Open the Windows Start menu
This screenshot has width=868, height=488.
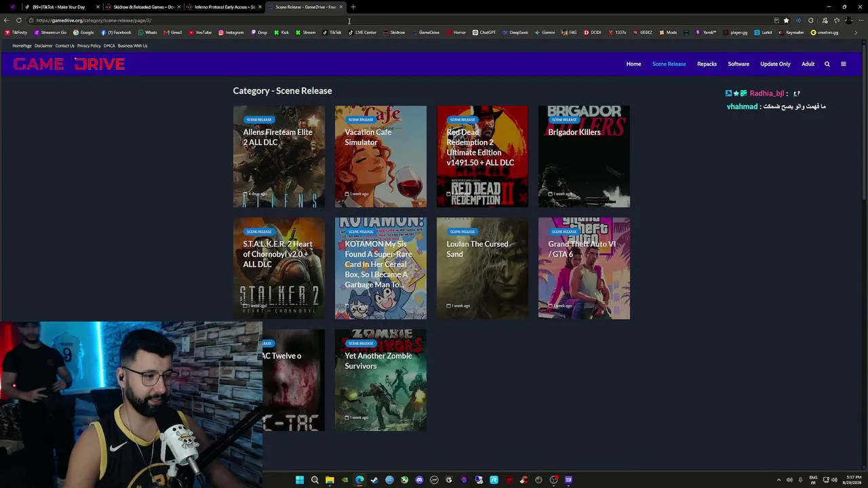click(x=300, y=480)
